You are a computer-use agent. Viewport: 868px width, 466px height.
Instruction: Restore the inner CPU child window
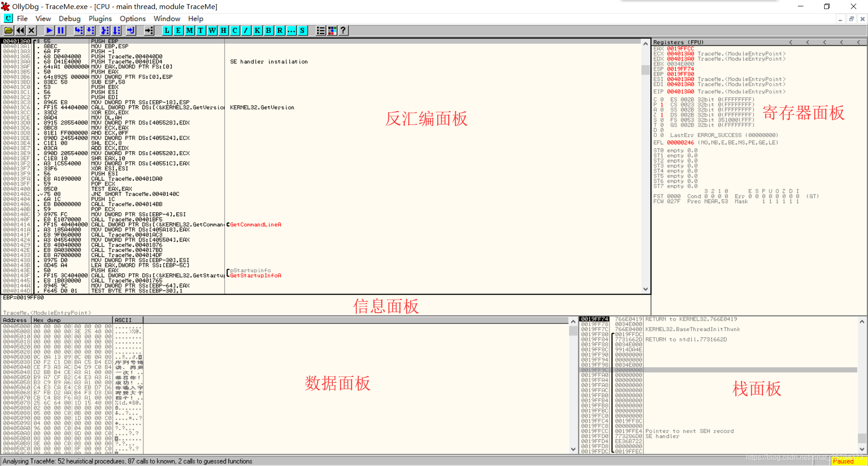click(x=851, y=19)
